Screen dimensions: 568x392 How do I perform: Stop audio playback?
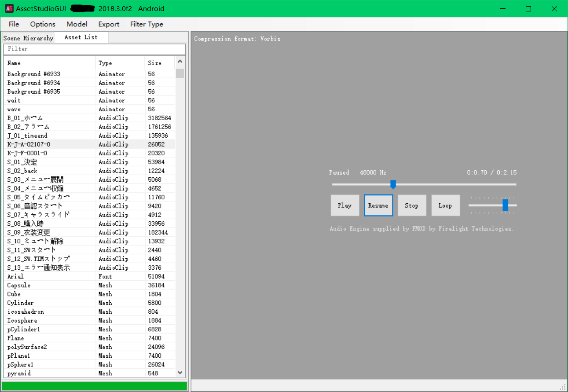[x=412, y=205]
